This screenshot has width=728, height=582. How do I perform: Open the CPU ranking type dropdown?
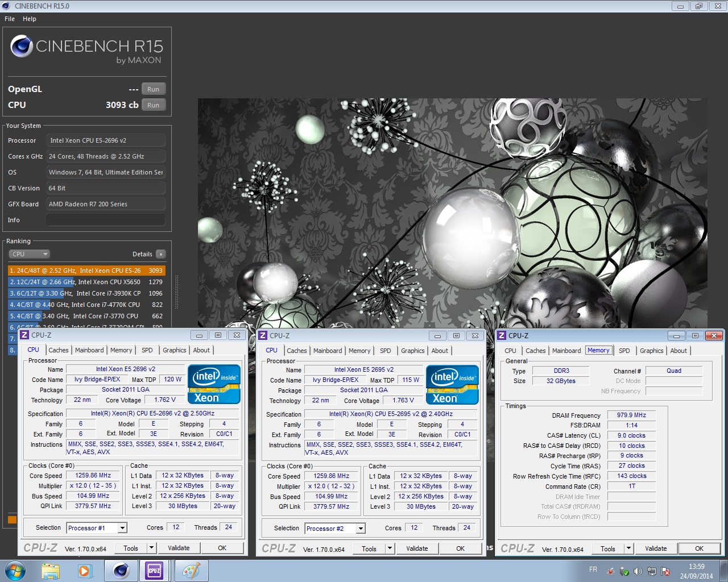coord(29,254)
